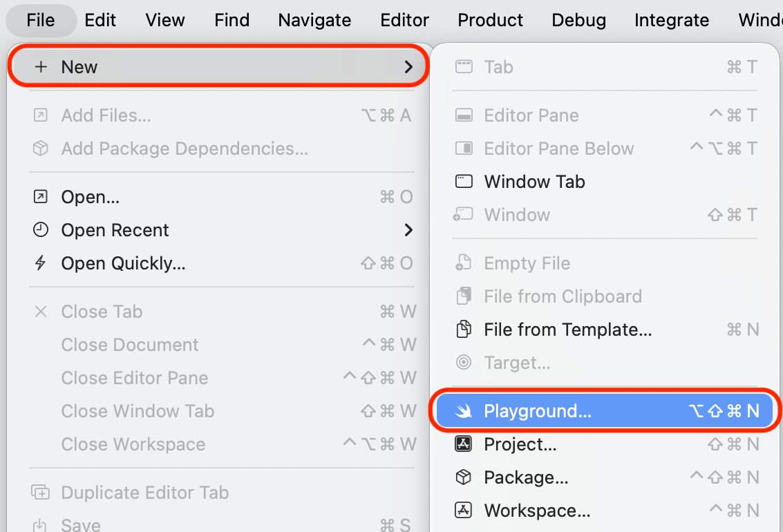This screenshot has width=783, height=532.
Task: Click the Workspace icon
Action: pyautogui.click(x=464, y=511)
